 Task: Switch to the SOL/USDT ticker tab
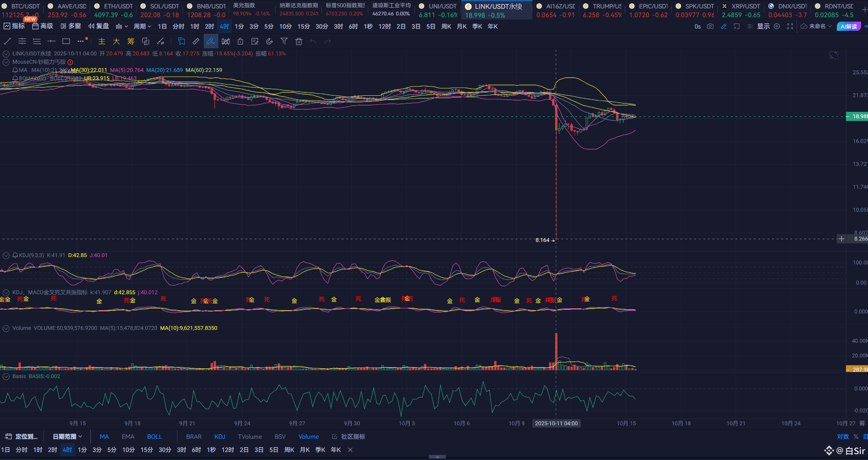(160, 10)
